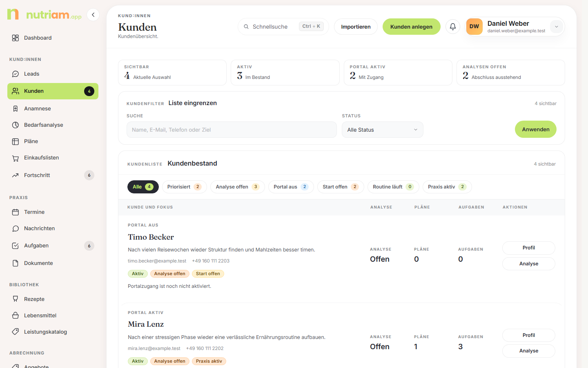Go to Leads in the sidebar
588x368 pixels.
point(53,74)
